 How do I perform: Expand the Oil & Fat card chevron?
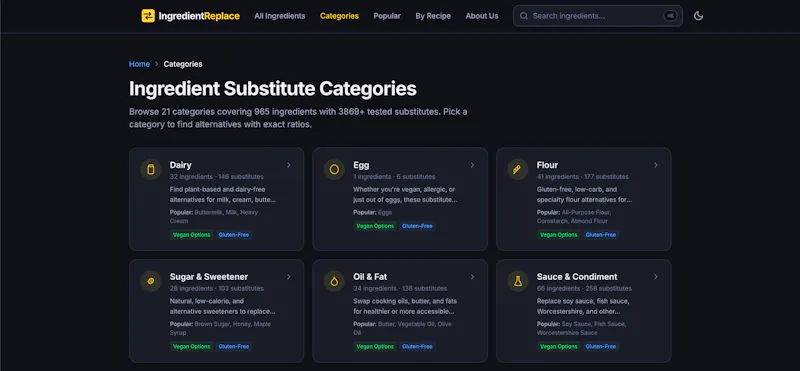click(x=472, y=277)
